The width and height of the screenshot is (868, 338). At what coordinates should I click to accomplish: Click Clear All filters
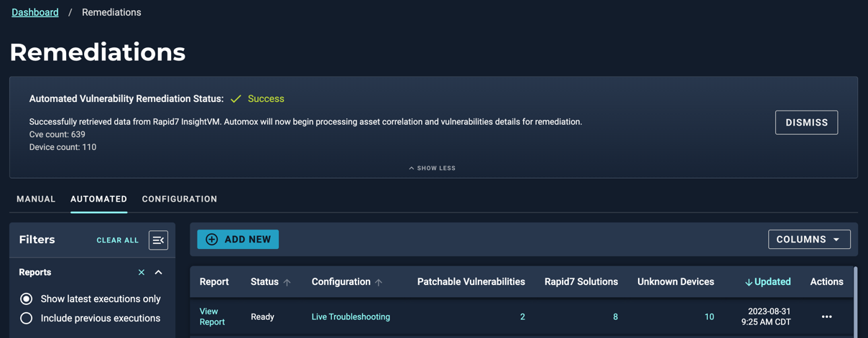click(118, 240)
